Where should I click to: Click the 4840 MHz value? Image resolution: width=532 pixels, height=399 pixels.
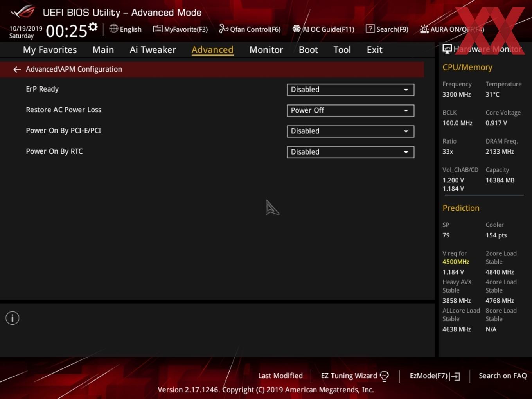(x=500, y=272)
